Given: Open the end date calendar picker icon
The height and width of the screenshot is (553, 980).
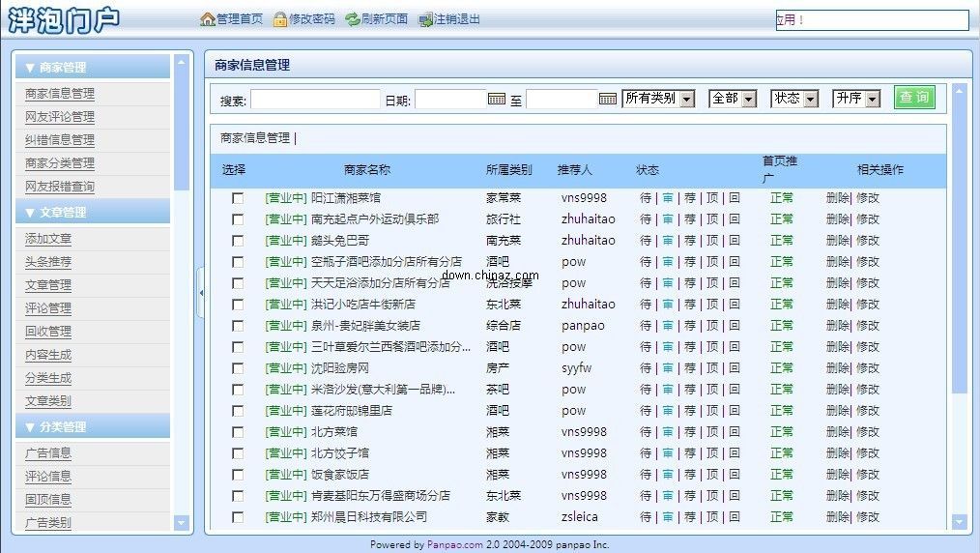Looking at the screenshot, I should click(x=608, y=99).
